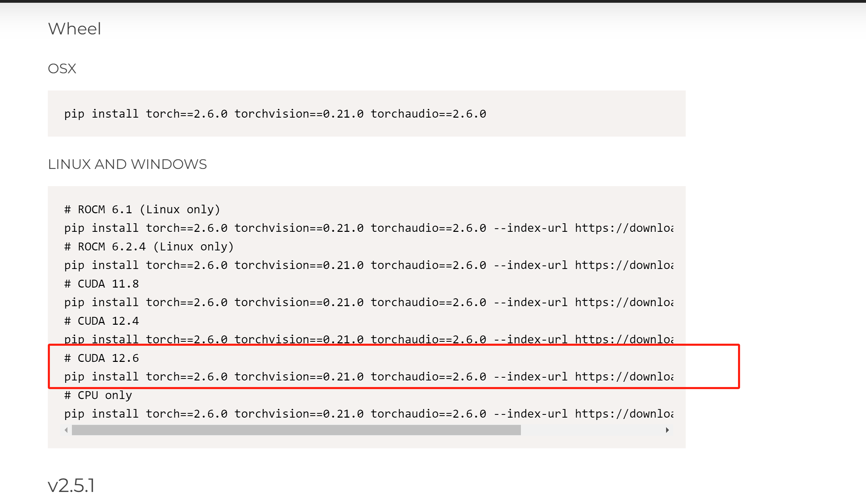Click the ROCM 6.1 (Linux only) comment

(x=142, y=210)
